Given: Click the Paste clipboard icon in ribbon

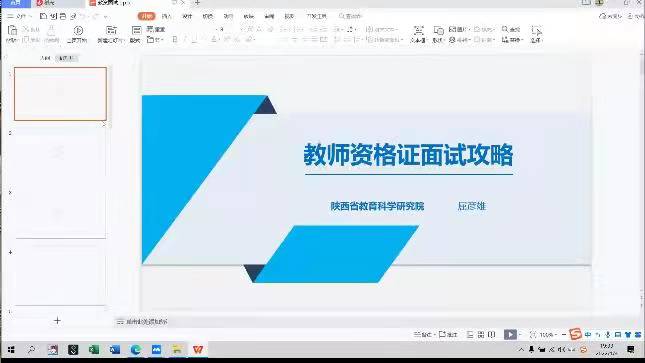Looking at the screenshot, I should pyautogui.click(x=12, y=30).
